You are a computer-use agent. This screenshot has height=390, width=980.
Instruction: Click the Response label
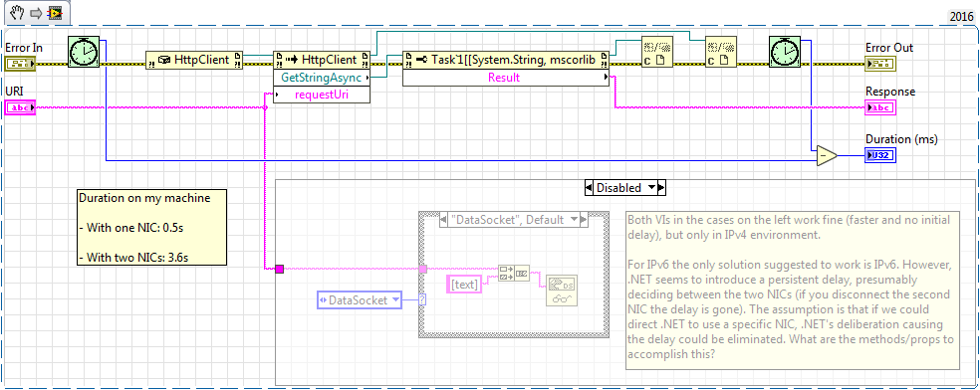890,92
